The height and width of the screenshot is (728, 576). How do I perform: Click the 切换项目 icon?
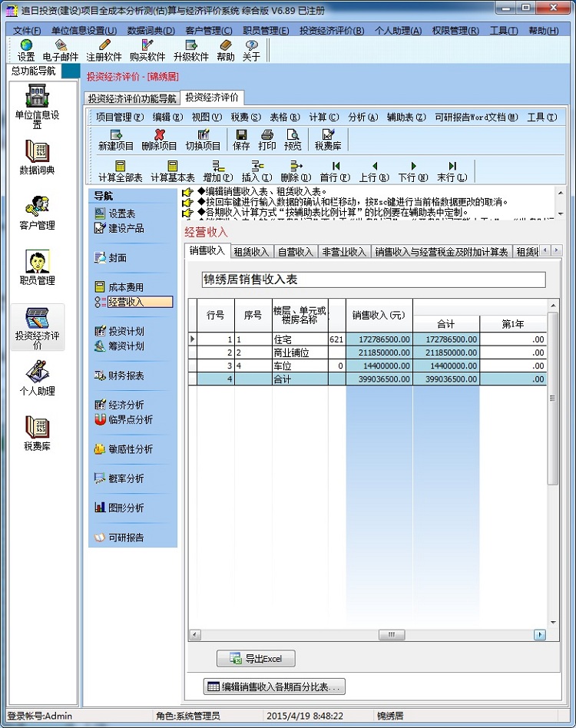203,140
